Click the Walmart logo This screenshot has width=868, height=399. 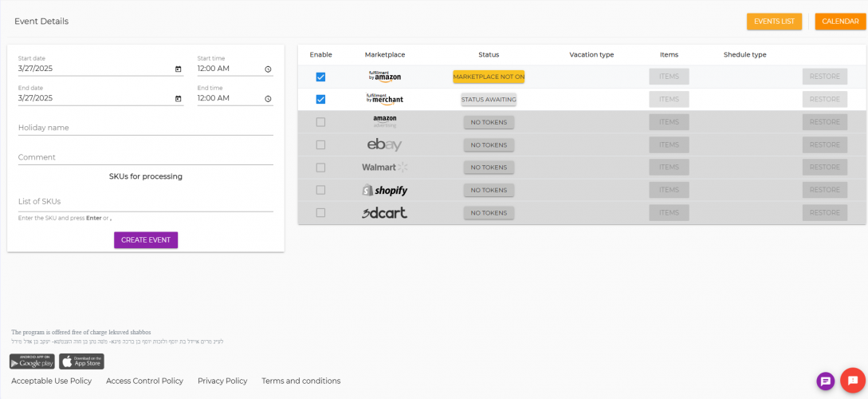pyautogui.click(x=385, y=167)
